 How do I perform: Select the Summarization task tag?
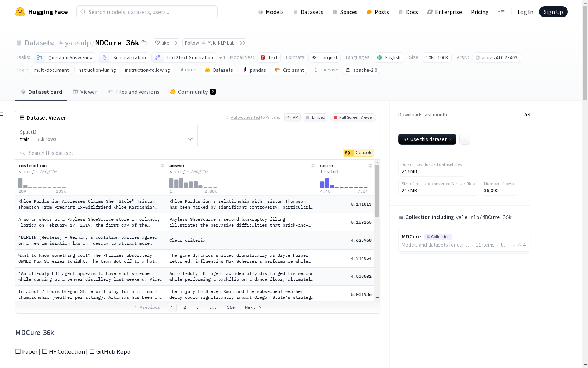coord(123,57)
